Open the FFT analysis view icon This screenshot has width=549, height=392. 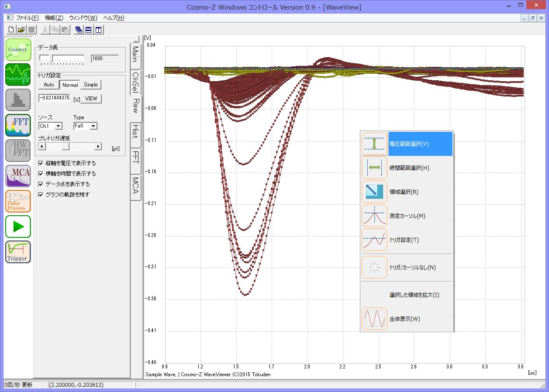pos(18,125)
